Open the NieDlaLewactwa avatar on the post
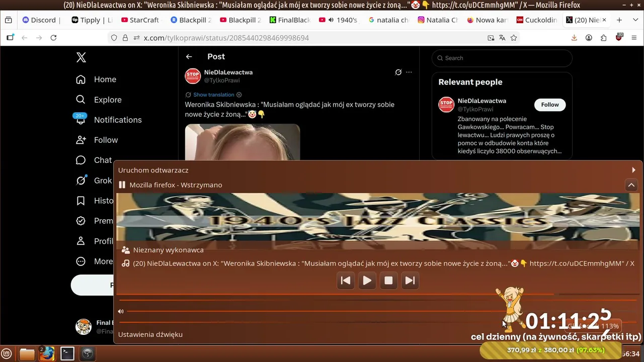 [x=193, y=76]
